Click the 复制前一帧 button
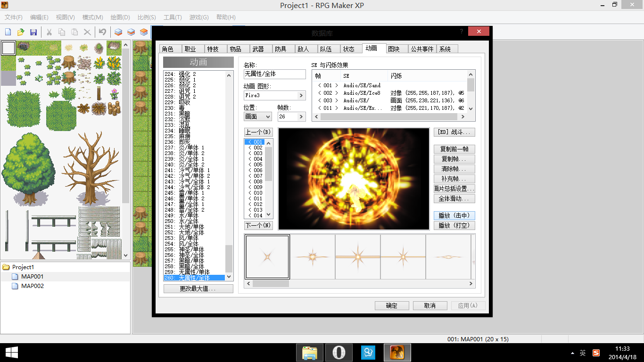Screen dimensions: 644x362 454,149
